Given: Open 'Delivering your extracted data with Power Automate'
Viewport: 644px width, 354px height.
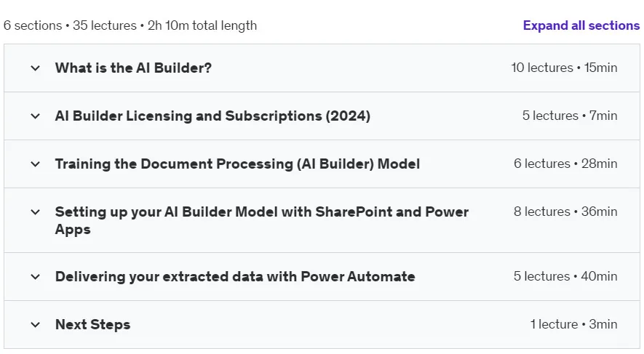Looking at the screenshot, I should (235, 276).
